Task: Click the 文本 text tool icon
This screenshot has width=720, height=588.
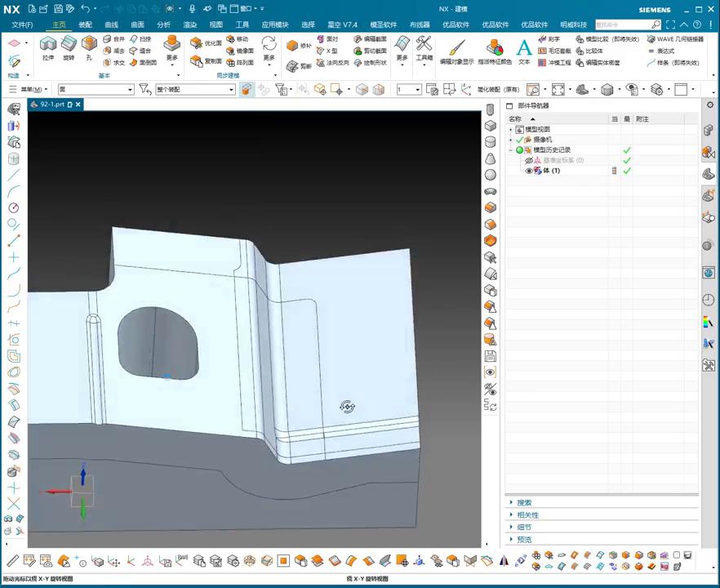Action: (524, 47)
